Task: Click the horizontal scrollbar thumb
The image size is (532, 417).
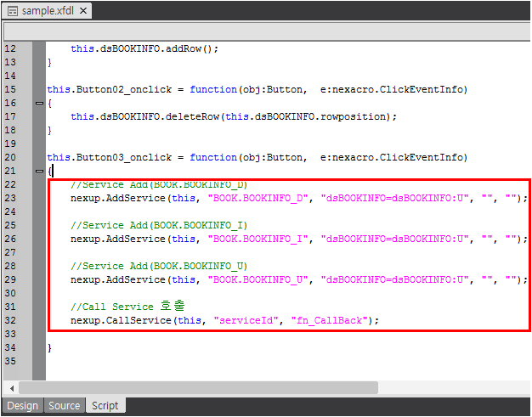Action: (x=199, y=387)
